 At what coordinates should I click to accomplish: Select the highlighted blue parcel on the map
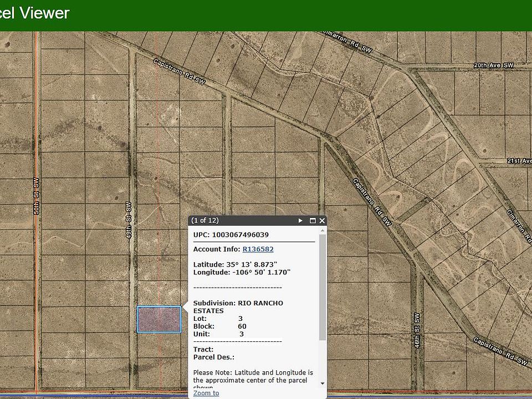[x=159, y=319]
